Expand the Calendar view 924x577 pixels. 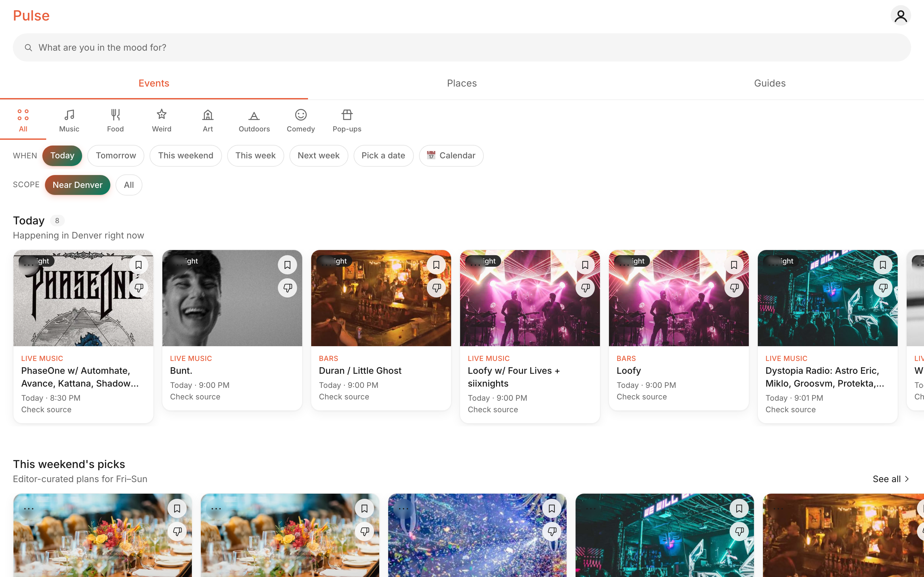(451, 156)
